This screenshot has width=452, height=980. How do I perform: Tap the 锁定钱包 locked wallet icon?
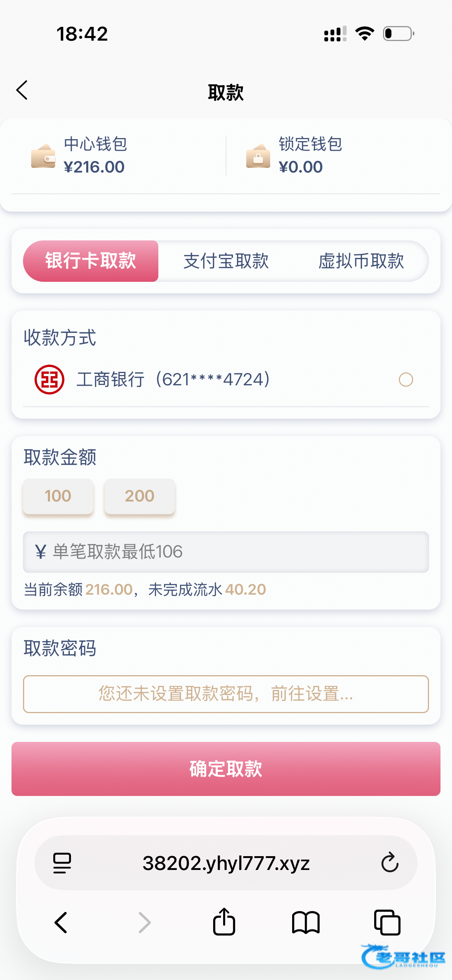(258, 156)
